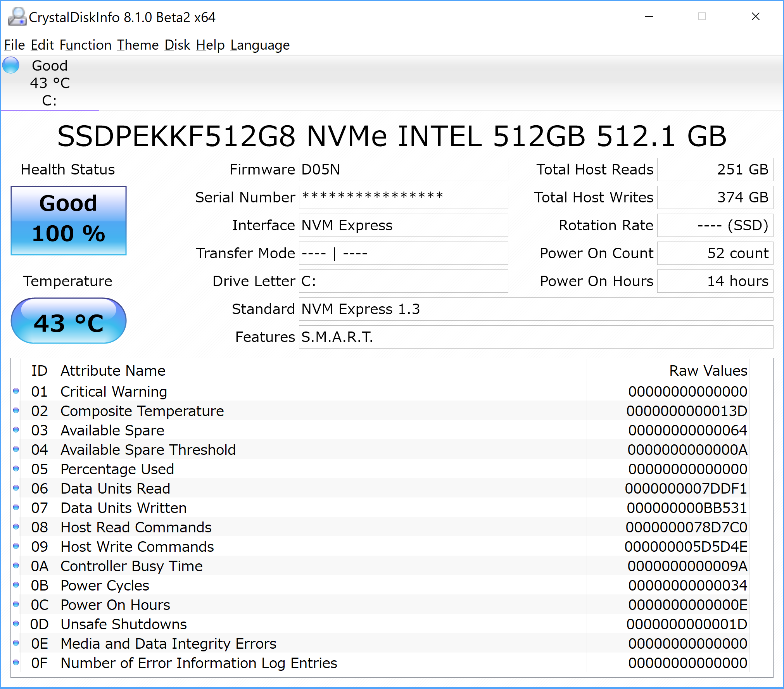Click the masked Serial Number field
This screenshot has height=689, width=784.
click(x=403, y=197)
